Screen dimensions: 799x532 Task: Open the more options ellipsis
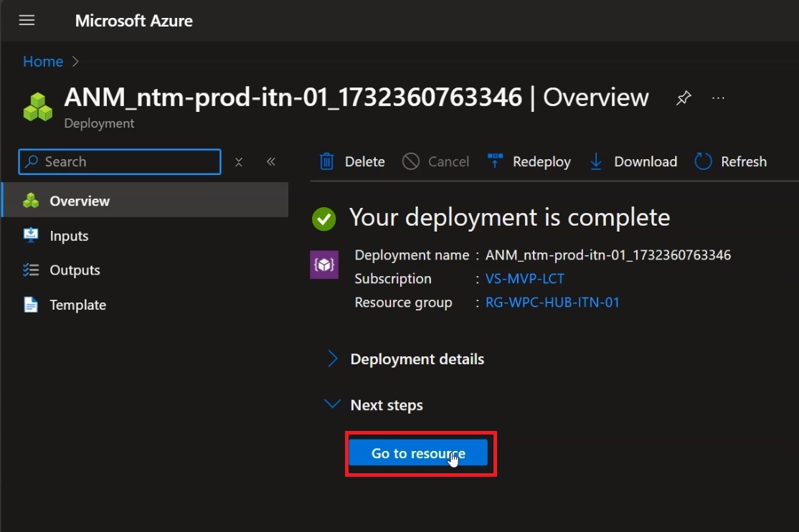pyautogui.click(x=718, y=98)
